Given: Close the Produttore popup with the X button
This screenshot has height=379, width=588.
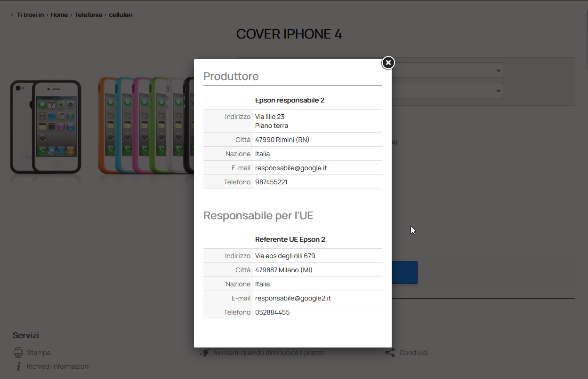Looking at the screenshot, I should point(388,63).
